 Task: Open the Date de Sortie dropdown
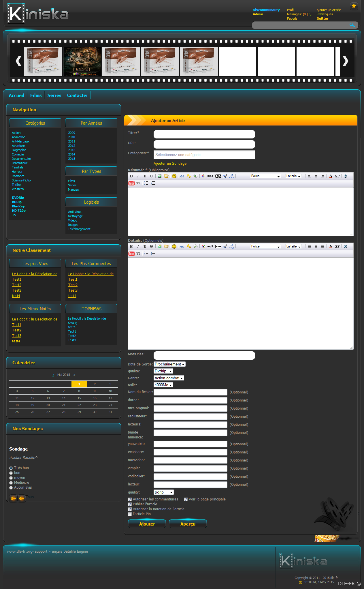coord(169,364)
